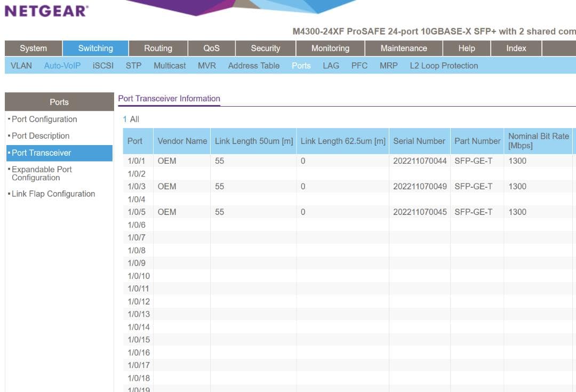Go to the Monitoring tab
This screenshot has width=576, height=392.
click(330, 48)
